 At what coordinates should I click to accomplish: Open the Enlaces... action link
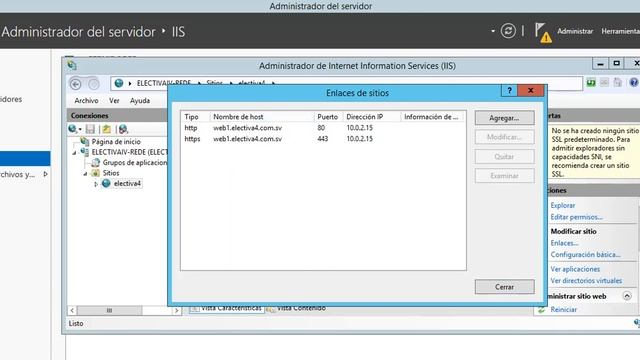[x=564, y=243]
